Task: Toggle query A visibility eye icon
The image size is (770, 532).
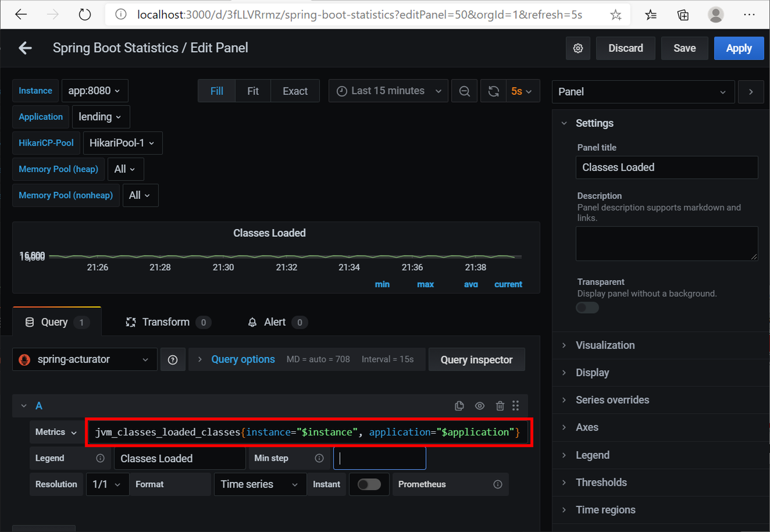Action: tap(479, 406)
